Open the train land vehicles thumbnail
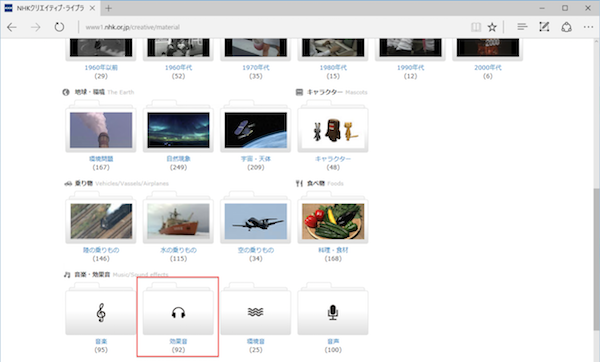The height and width of the screenshot is (362, 600). [101, 221]
